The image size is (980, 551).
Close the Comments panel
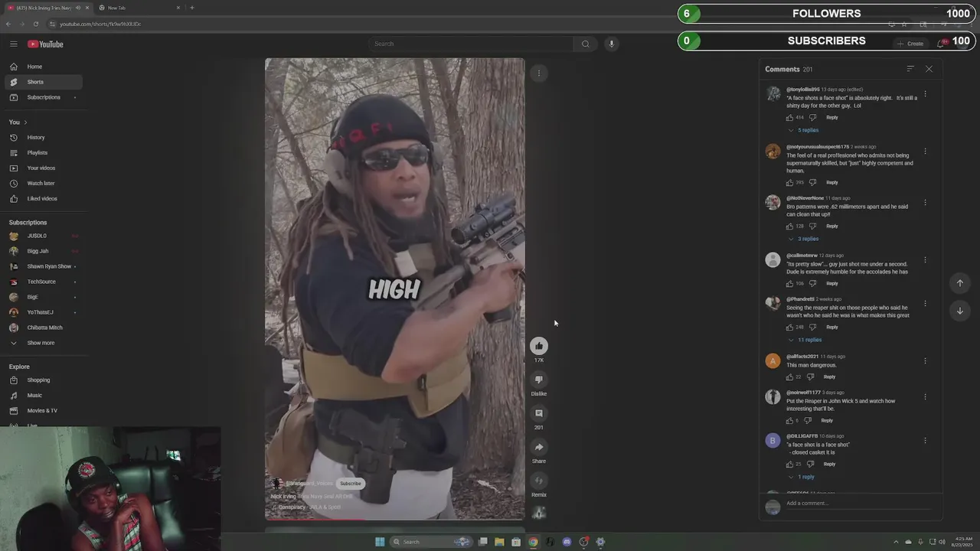pyautogui.click(x=929, y=69)
